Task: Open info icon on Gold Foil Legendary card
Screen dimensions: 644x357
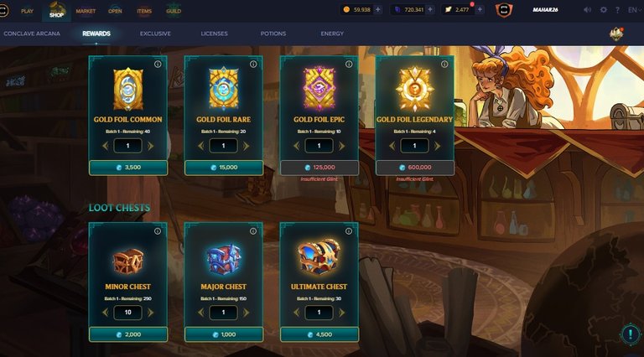Action: 444,65
